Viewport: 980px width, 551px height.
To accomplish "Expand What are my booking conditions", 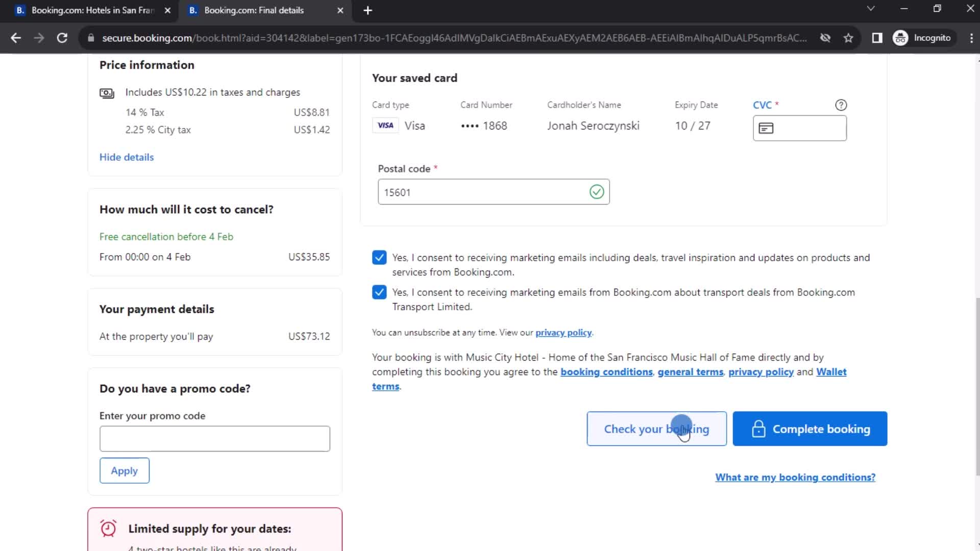I will (795, 477).
